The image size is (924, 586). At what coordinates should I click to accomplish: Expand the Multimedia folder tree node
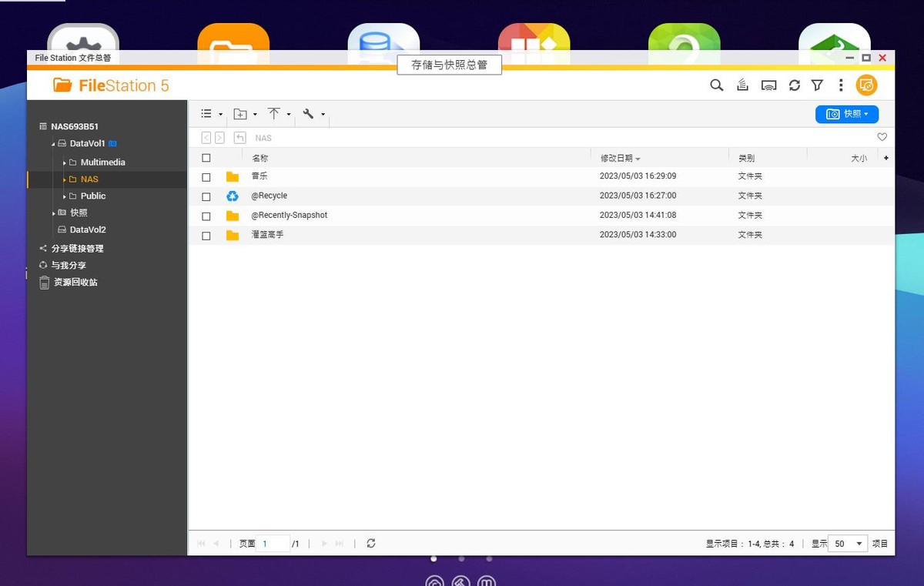click(65, 162)
